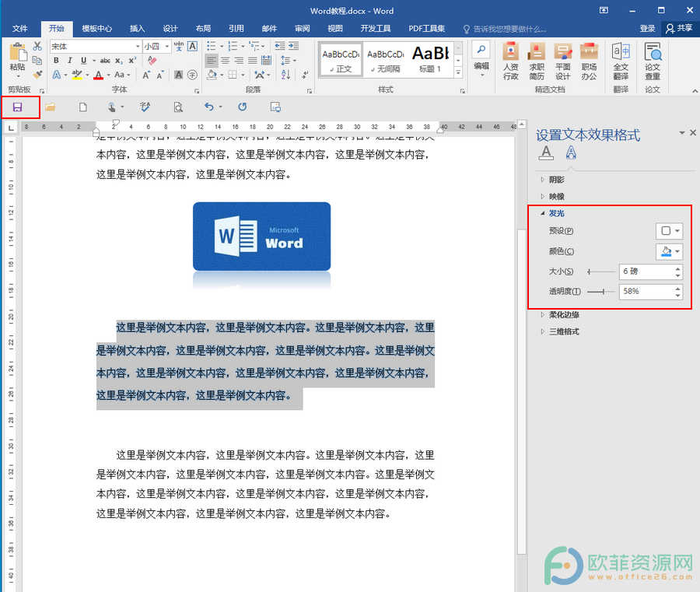Increase font size with grow font icon
Screen dimensions: 700x592
coord(146,75)
